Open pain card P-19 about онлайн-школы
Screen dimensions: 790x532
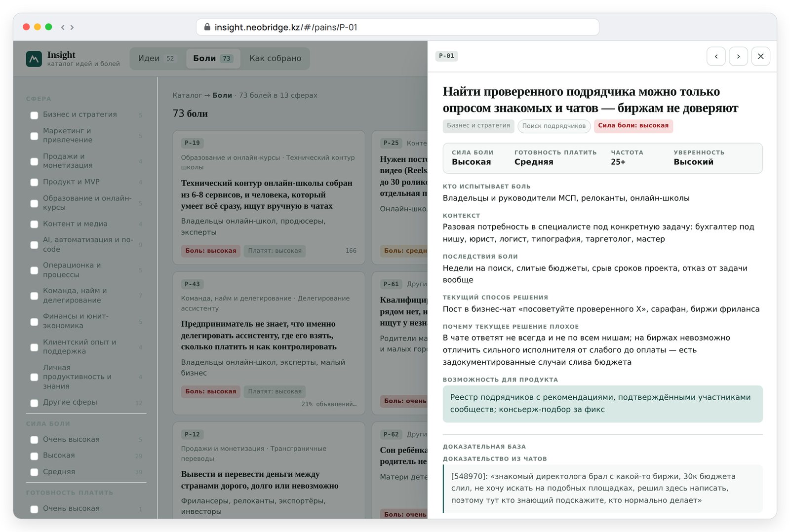(269, 197)
